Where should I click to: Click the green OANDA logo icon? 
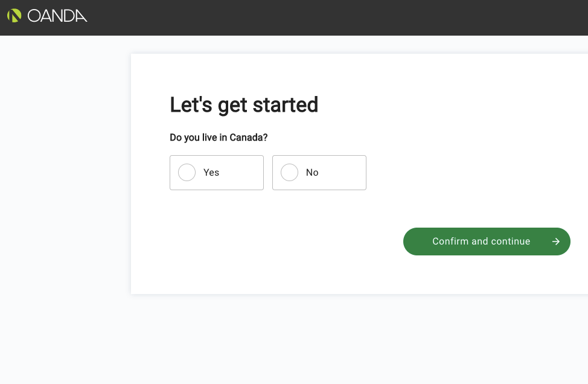14,15
